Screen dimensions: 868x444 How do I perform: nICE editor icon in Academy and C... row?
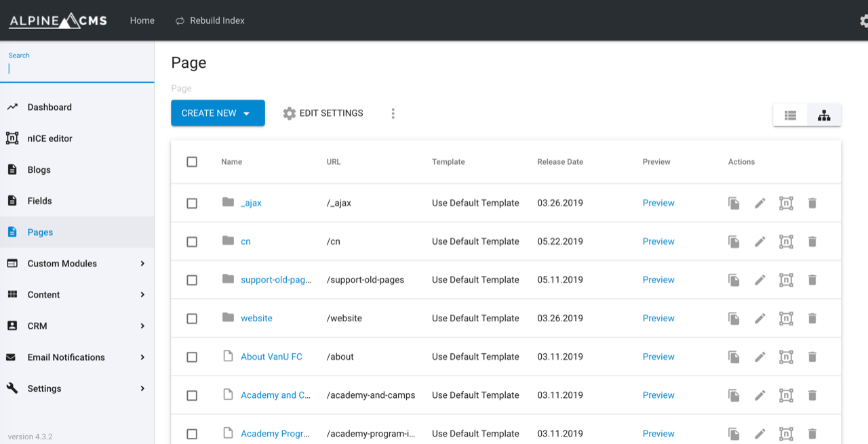(x=786, y=395)
